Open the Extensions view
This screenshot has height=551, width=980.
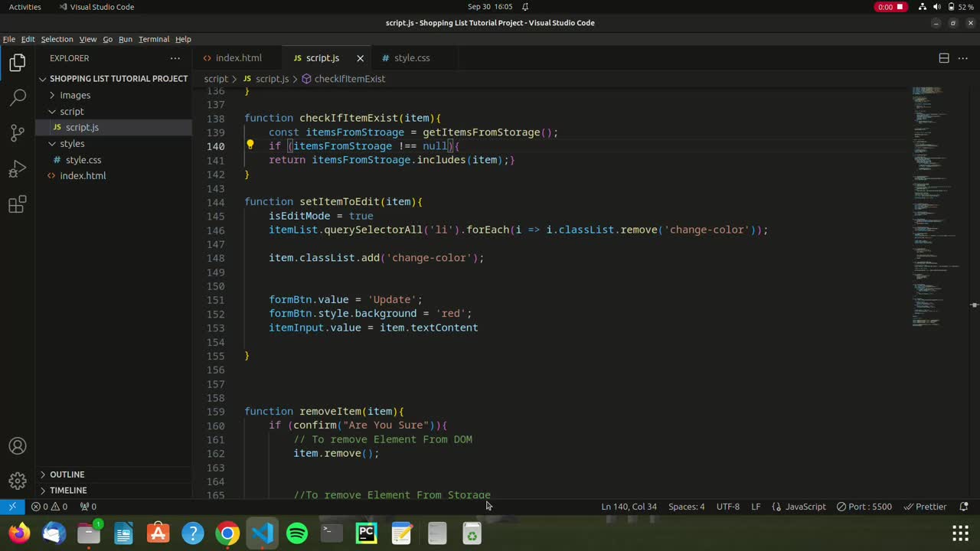pyautogui.click(x=18, y=204)
